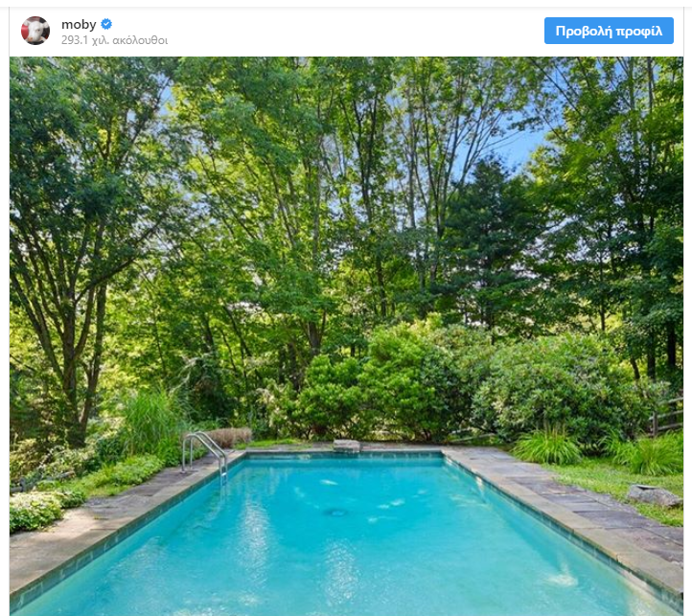The width and height of the screenshot is (692, 616).
Task: Click the blue verified badge icon
Action: (x=106, y=24)
